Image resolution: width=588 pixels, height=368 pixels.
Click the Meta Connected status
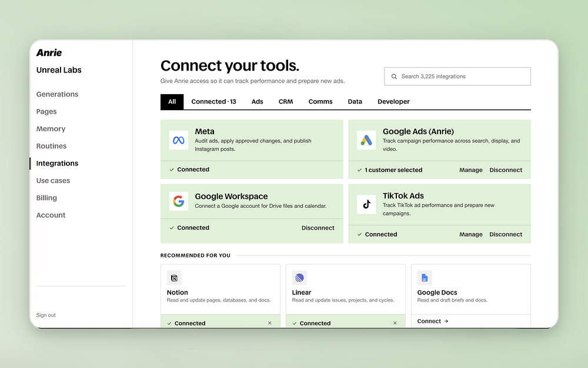coord(193,170)
